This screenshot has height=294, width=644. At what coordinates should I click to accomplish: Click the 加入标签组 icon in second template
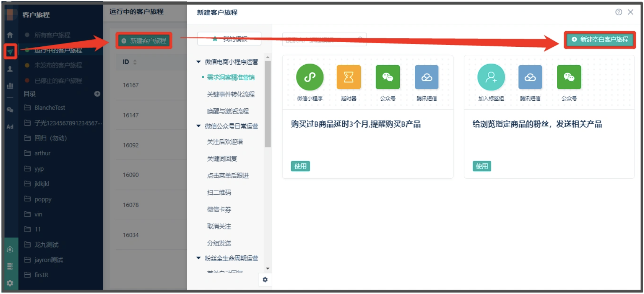tap(491, 77)
